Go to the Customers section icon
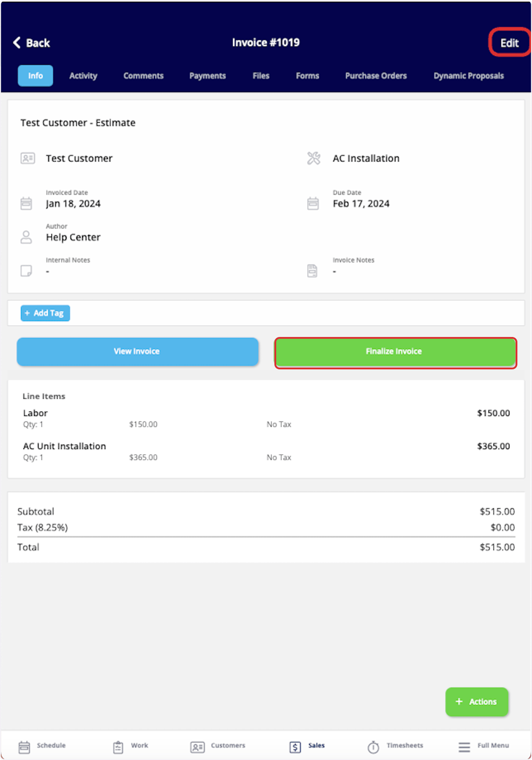The width and height of the screenshot is (532, 760). coord(197,747)
